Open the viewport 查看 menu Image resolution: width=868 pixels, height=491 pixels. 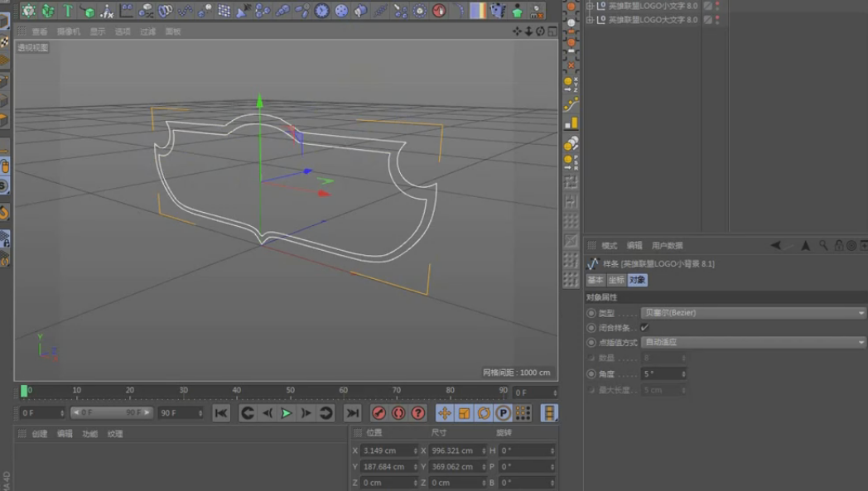(39, 31)
